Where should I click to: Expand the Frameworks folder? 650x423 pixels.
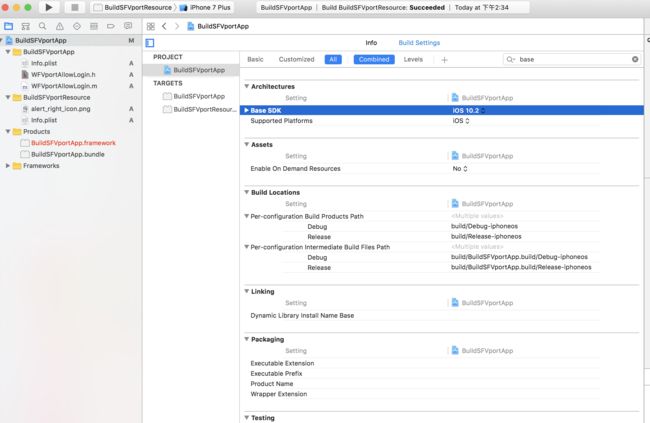click(8, 165)
